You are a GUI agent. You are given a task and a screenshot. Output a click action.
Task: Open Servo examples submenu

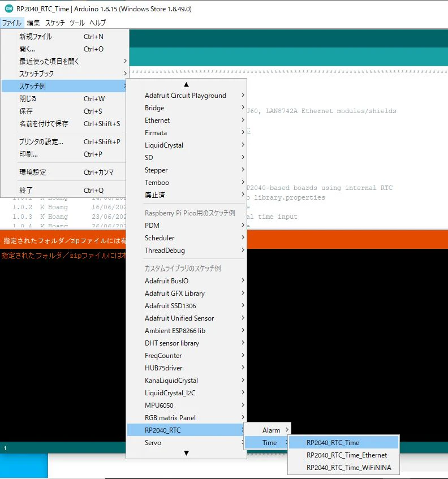pos(185,443)
